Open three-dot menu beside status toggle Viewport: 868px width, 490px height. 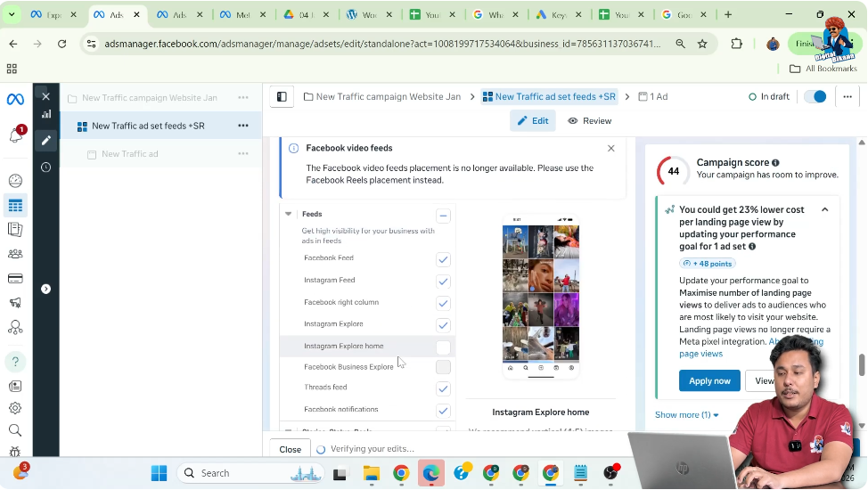[848, 97]
